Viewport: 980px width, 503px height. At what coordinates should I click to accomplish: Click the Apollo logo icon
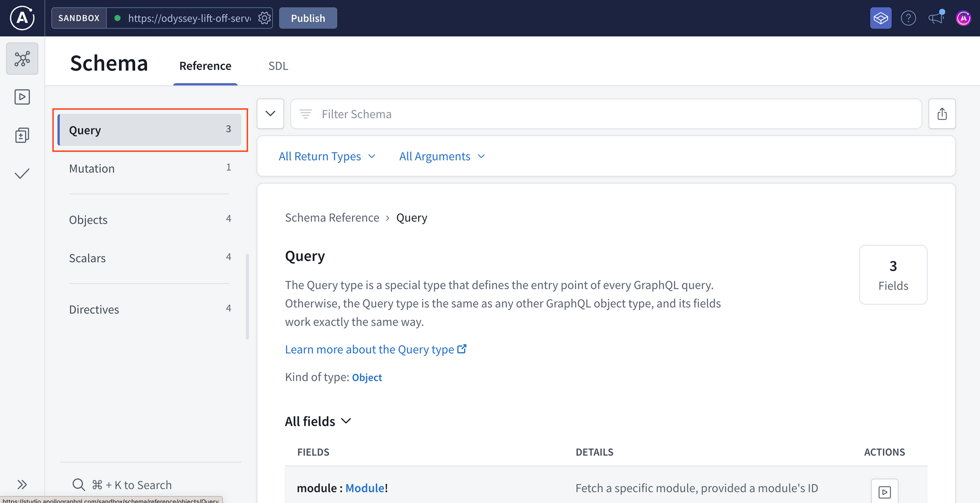tap(22, 18)
